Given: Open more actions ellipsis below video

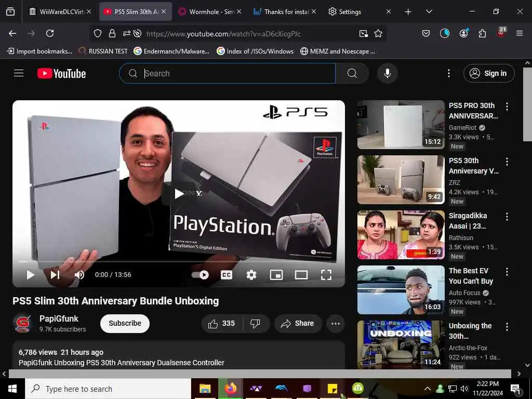Looking at the screenshot, I should click(x=335, y=323).
